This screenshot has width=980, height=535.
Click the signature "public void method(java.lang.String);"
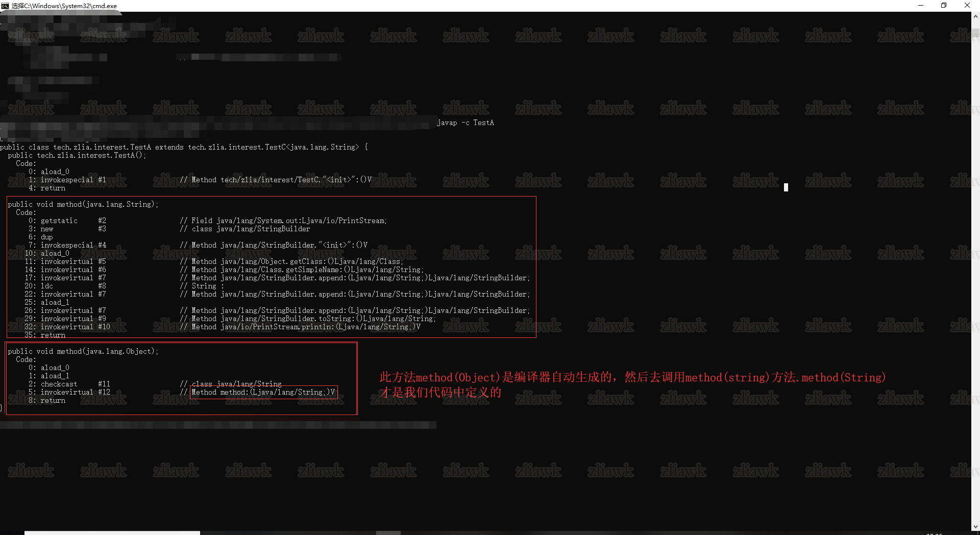point(83,205)
